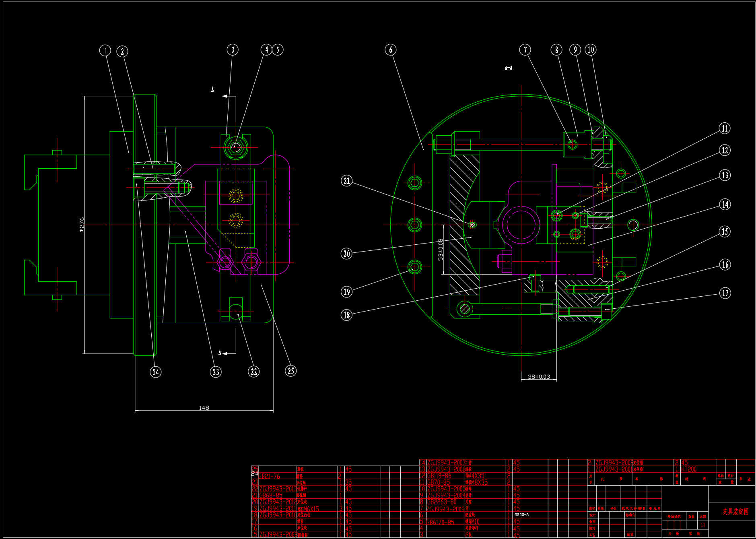Select the ZGJ9943-2011 code cell
756x539 pixels.
[278, 509]
